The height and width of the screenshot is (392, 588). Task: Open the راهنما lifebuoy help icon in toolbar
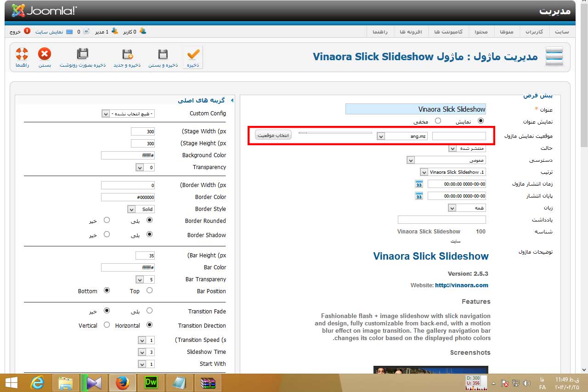(x=22, y=54)
